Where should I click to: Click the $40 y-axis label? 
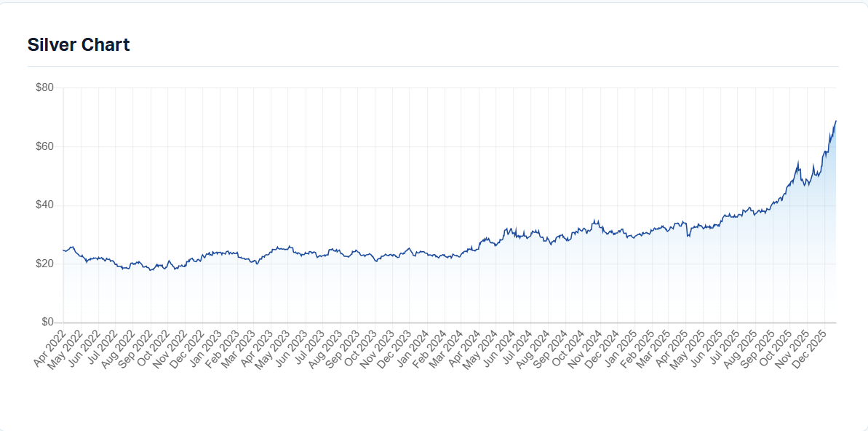[x=44, y=205]
